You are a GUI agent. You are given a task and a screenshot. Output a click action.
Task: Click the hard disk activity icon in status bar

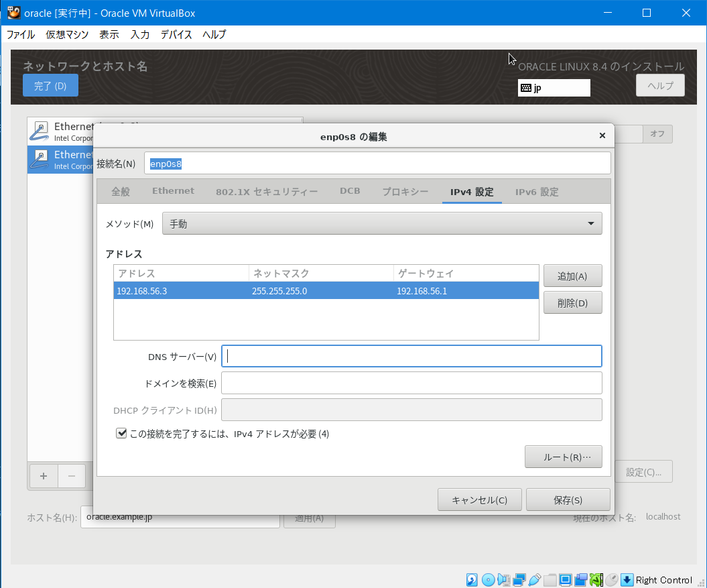[x=472, y=579]
